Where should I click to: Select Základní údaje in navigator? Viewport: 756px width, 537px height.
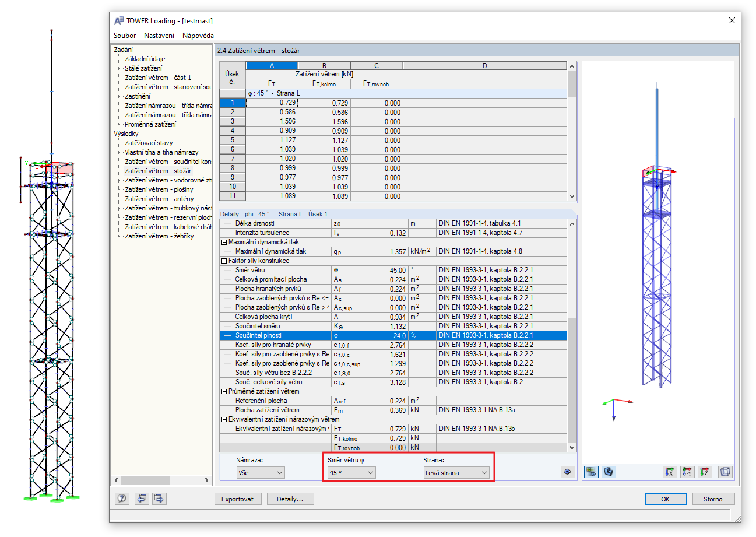coord(145,59)
